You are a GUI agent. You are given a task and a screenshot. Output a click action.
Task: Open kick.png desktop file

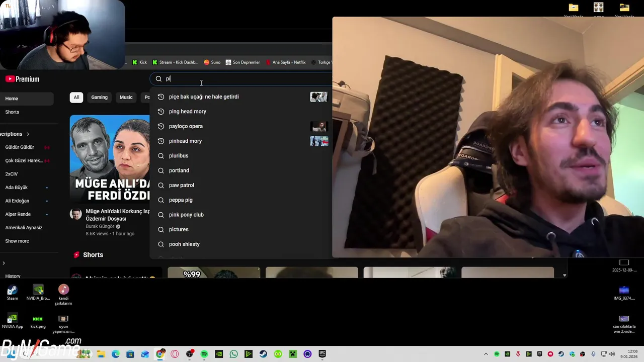[x=38, y=322]
